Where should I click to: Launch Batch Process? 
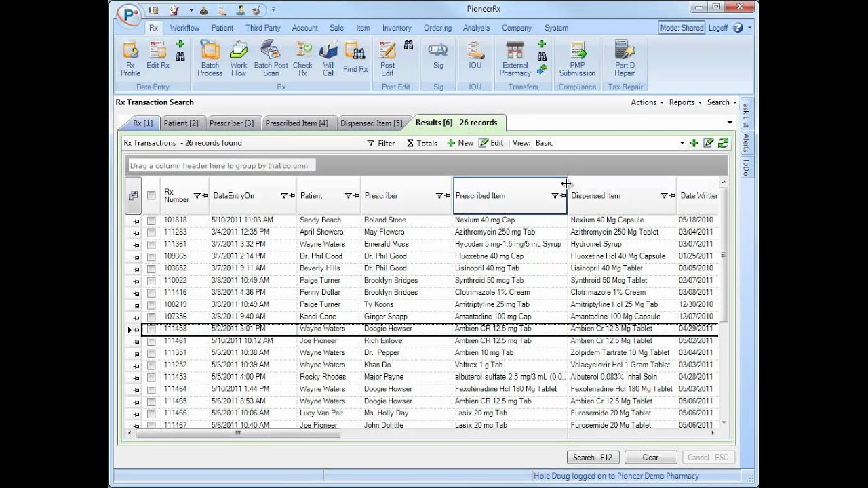(210, 59)
